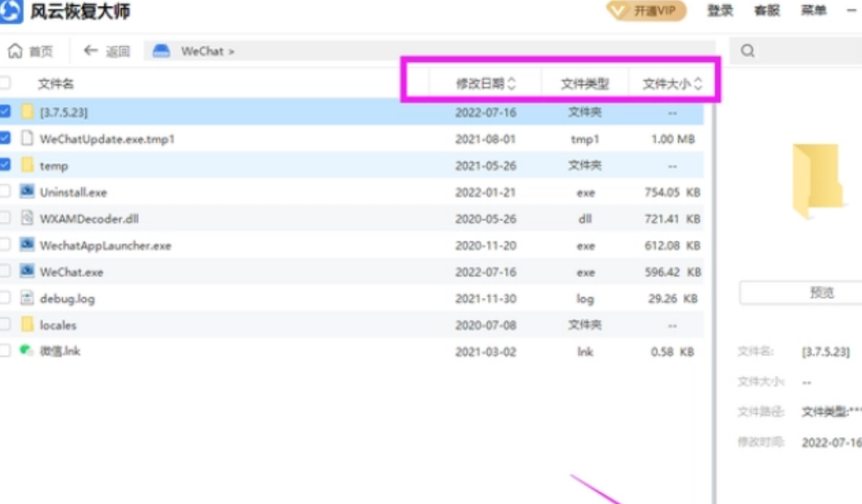The height and width of the screenshot is (504, 862).
Task: Check the WXAMDecoder.dll checkbox
Action: [5, 218]
